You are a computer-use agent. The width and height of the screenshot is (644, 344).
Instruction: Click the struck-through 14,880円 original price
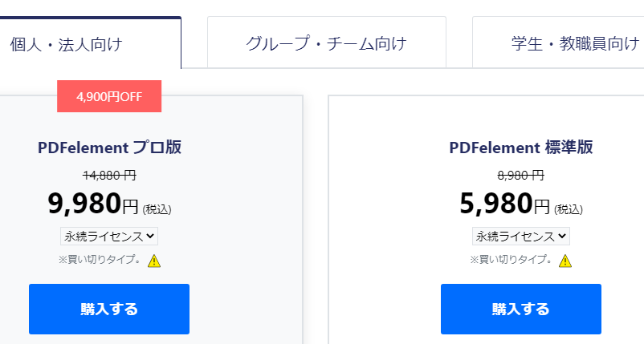(x=109, y=175)
